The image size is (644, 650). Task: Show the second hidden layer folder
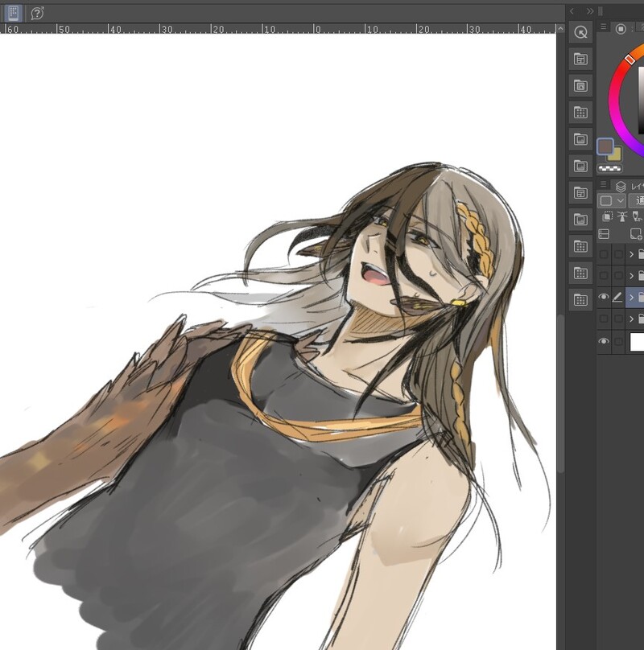(604, 276)
